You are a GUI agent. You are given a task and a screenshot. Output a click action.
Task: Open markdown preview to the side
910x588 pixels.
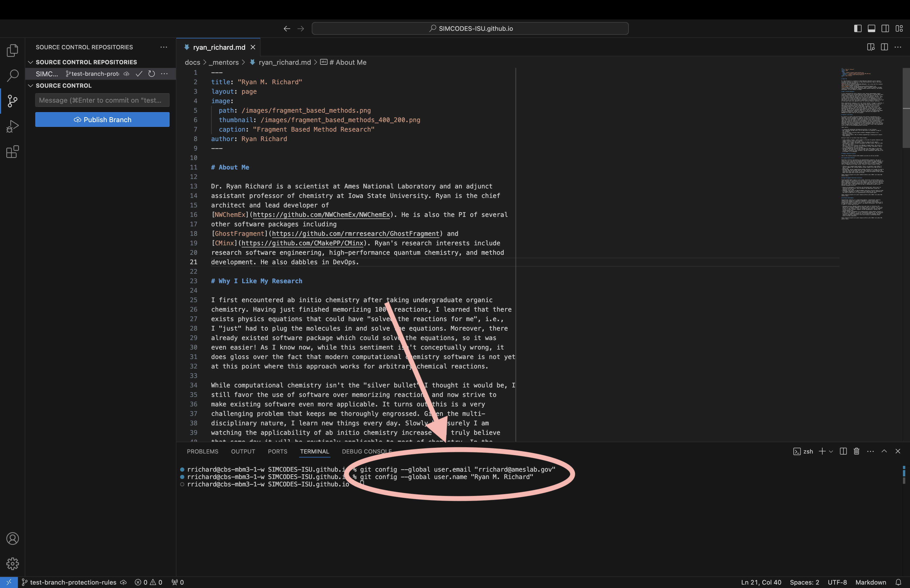871,47
